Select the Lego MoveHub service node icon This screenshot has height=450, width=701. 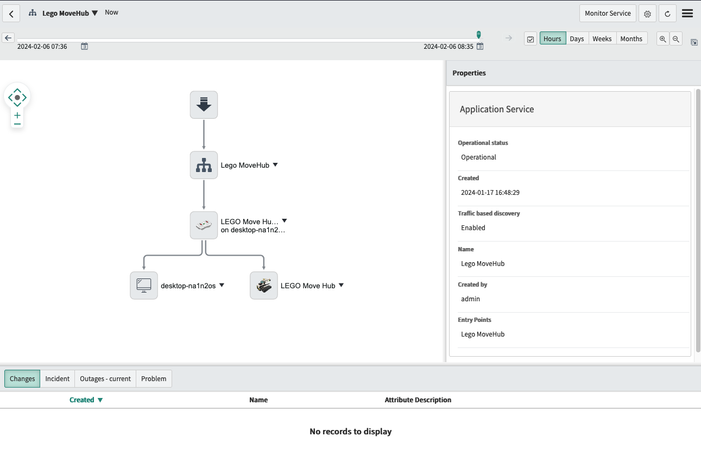(204, 165)
